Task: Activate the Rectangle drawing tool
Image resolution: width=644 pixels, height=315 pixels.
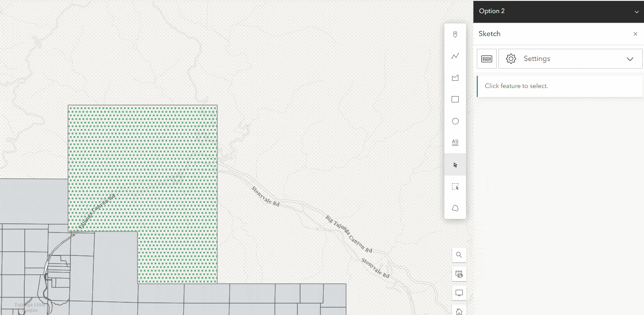Action: click(x=455, y=99)
